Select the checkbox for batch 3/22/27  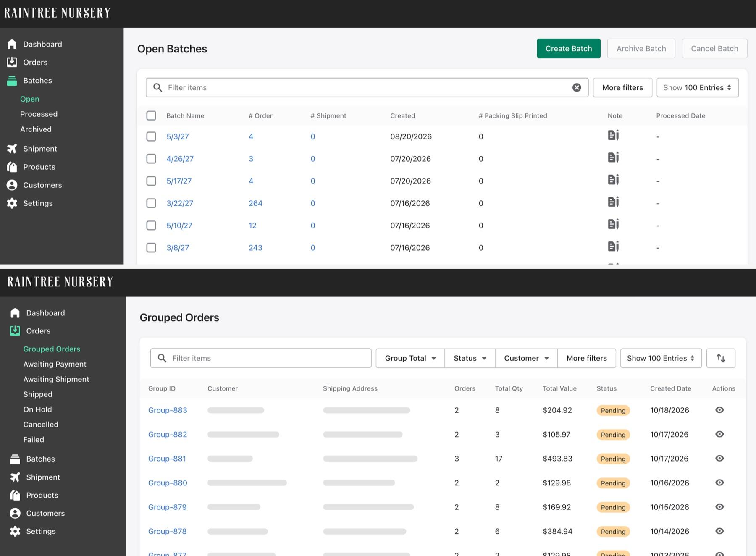151,203
